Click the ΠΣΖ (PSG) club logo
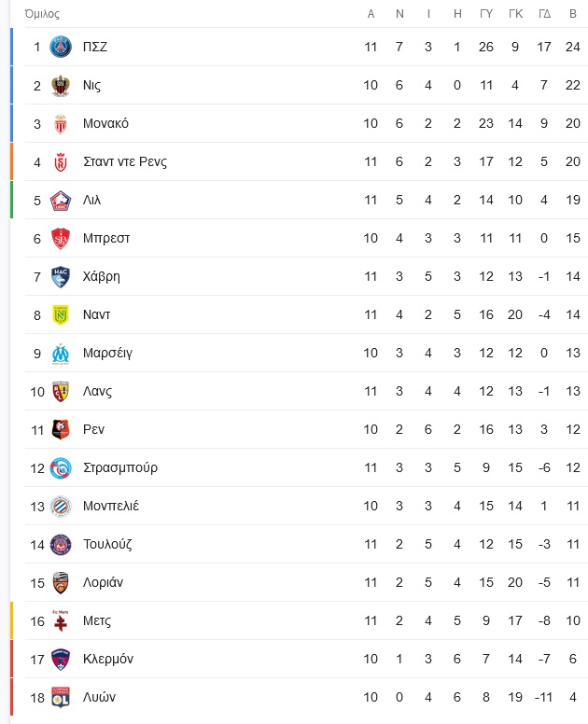 (61, 47)
